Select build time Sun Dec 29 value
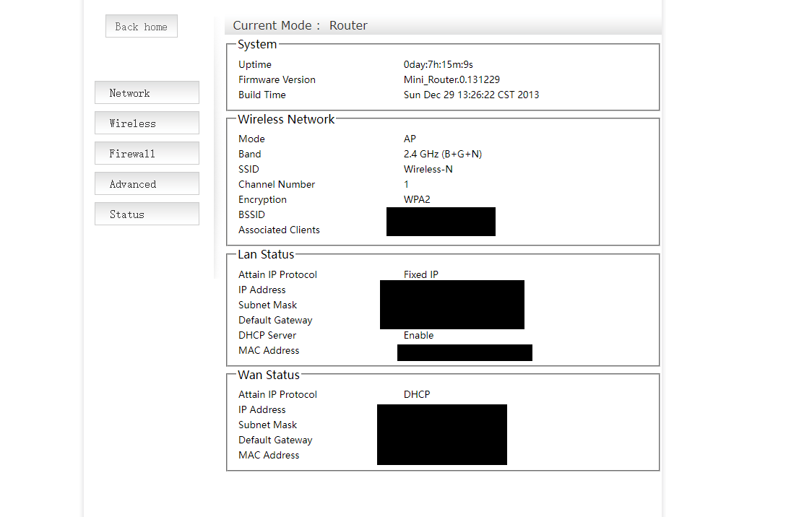Image resolution: width=812 pixels, height=517 pixels. pos(471,95)
